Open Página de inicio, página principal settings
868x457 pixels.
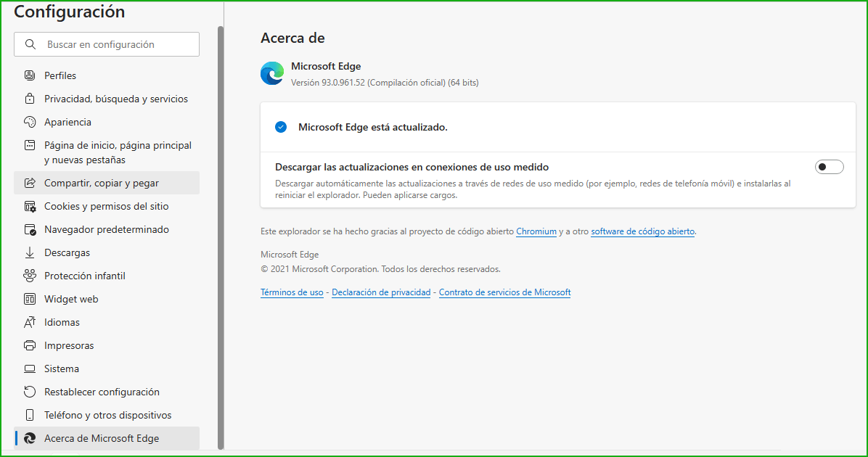(106, 152)
